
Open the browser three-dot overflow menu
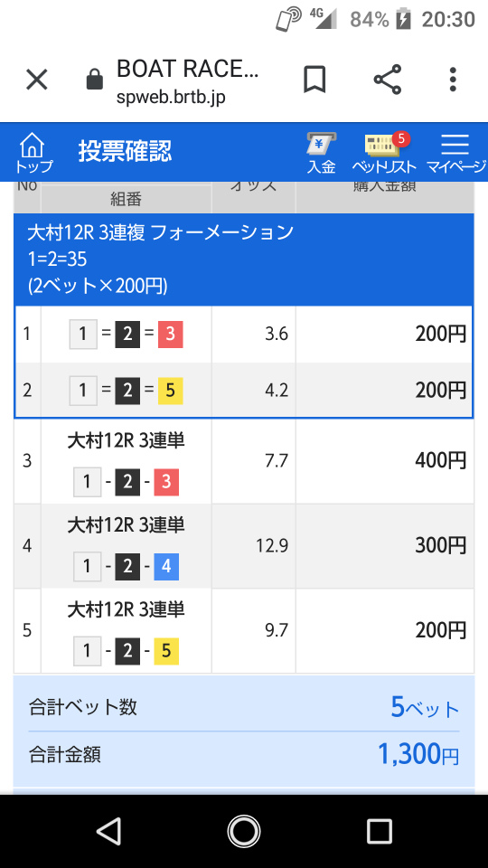click(453, 80)
